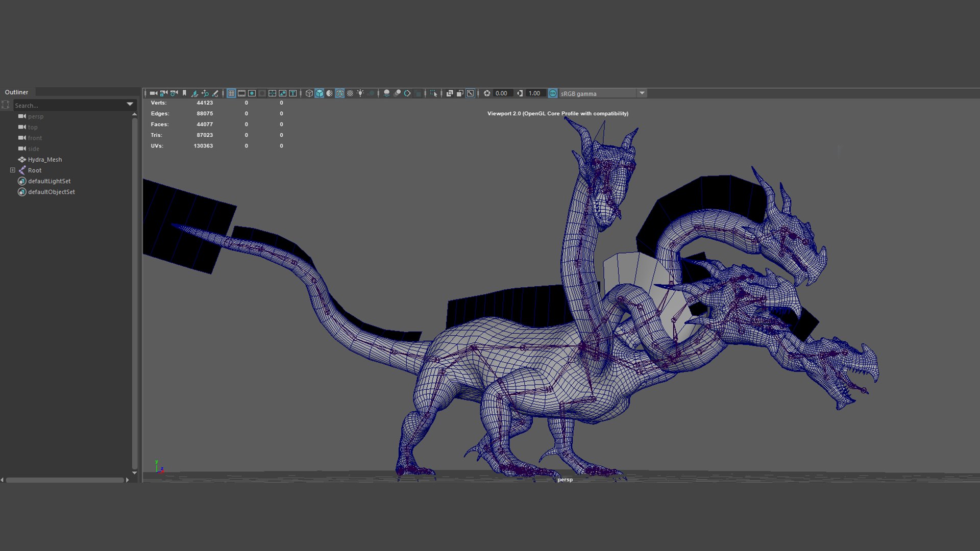Select the top camera in Outliner
Screen dimensions: 980x551
[x=33, y=127]
